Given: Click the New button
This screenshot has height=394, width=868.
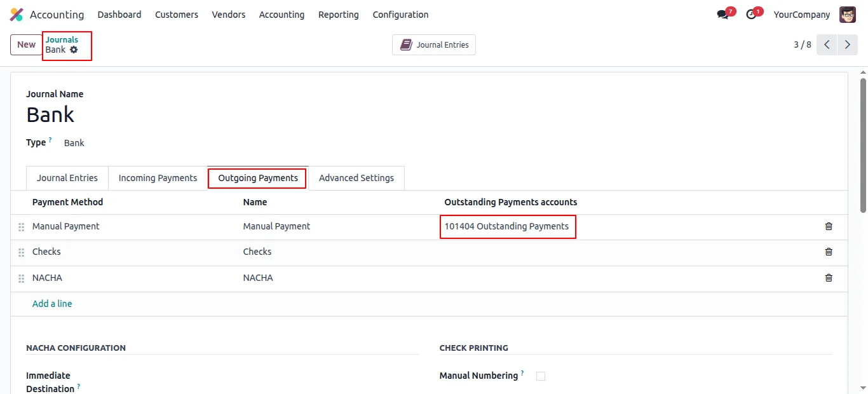Looking at the screenshot, I should 26,44.
